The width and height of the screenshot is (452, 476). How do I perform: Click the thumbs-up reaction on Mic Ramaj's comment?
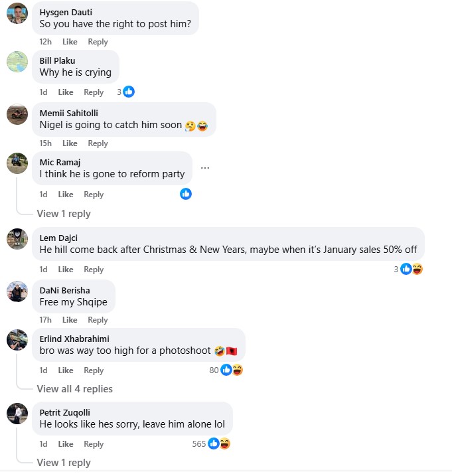coord(186,194)
